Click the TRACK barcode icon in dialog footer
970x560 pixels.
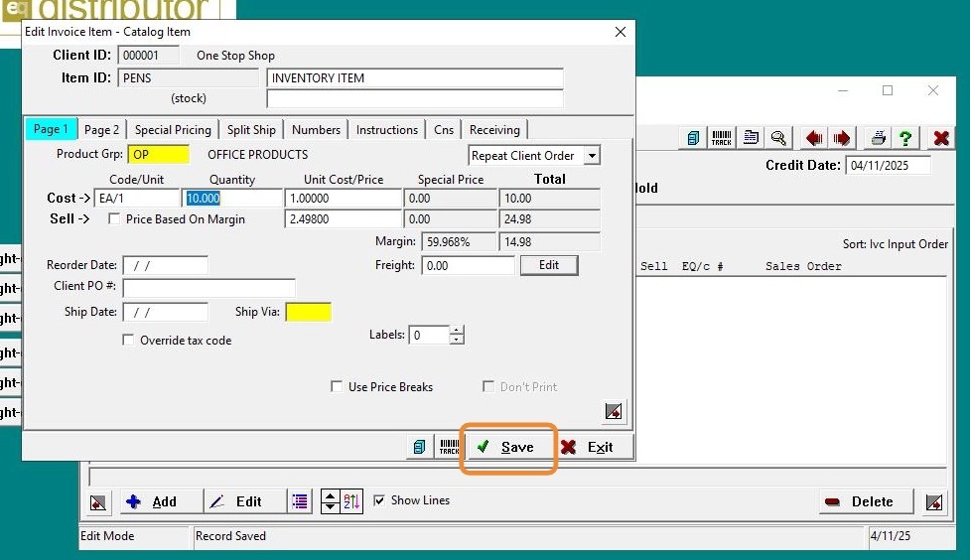point(449,447)
